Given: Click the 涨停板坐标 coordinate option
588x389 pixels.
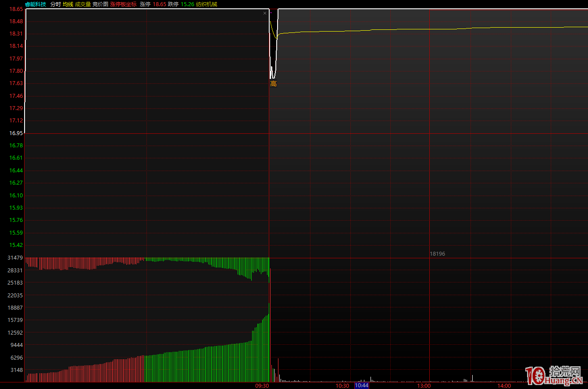Looking at the screenshot, I should [123, 4].
